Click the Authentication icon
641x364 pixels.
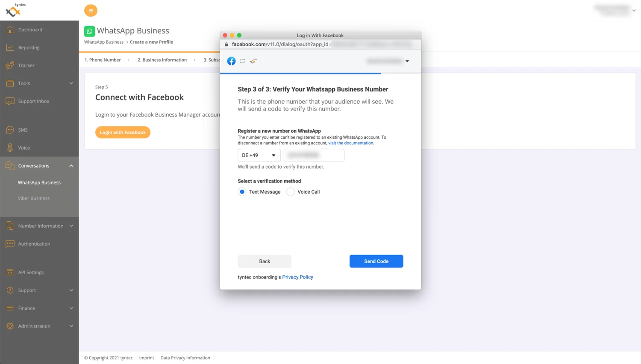pyautogui.click(x=10, y=244)
